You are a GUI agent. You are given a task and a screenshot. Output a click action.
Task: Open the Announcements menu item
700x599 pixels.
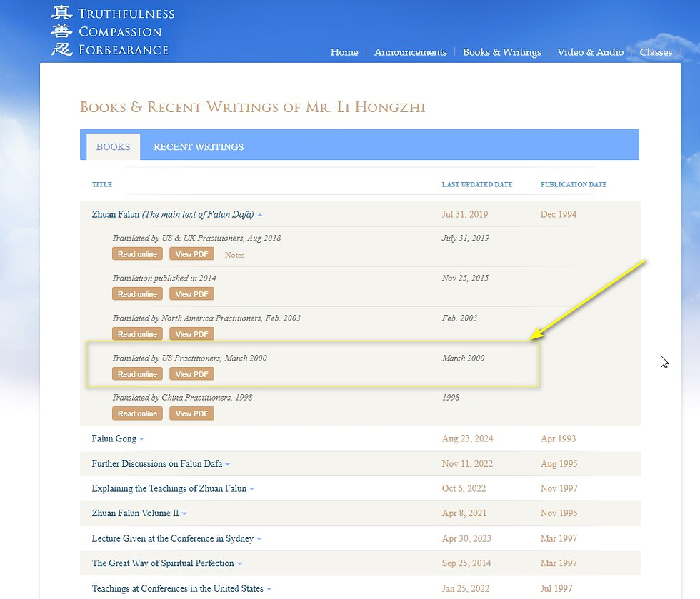tap(410, 52)
